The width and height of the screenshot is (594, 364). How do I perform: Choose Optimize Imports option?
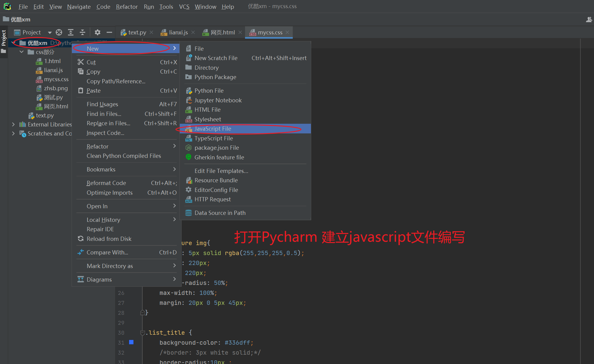pos(126,193)
